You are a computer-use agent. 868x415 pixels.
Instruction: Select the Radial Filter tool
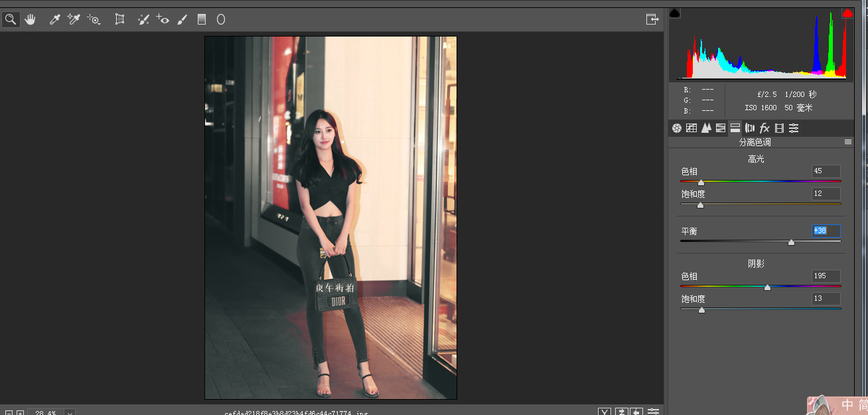point(221,19)
